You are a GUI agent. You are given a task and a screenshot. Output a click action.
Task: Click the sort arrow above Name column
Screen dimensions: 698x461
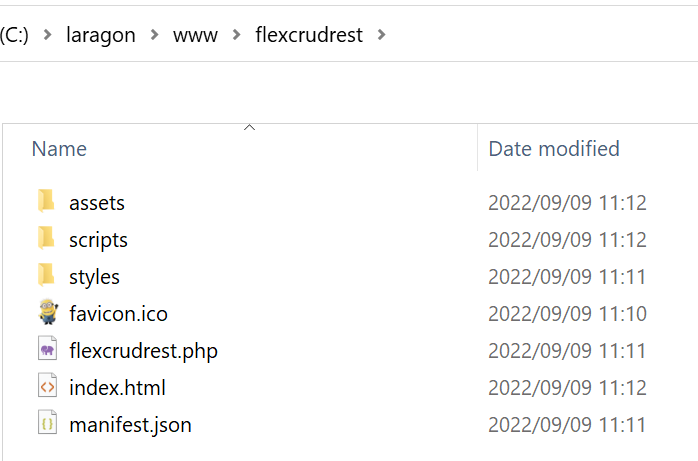(x=250, y=128)
